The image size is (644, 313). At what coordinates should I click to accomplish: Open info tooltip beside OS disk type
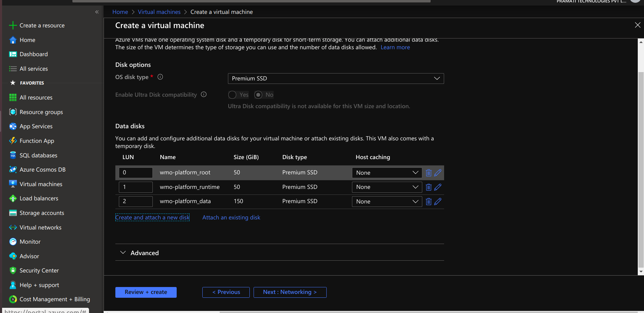click(160, 77)
